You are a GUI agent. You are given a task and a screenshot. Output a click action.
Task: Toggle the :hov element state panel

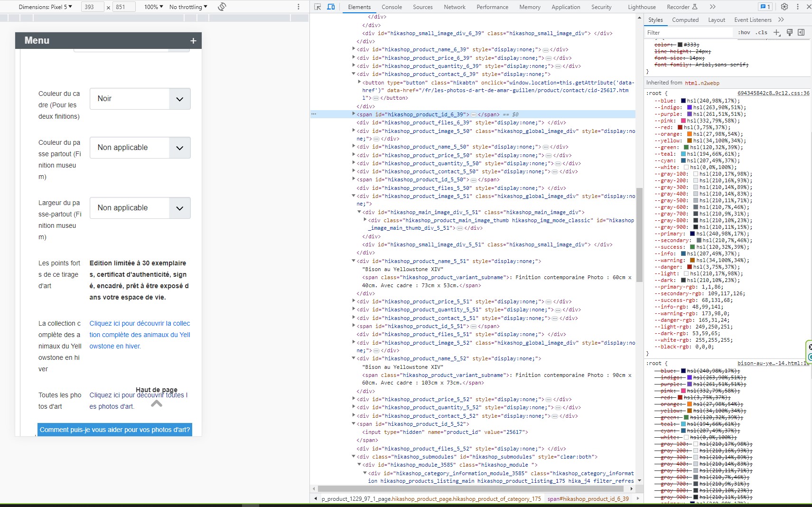point(744,32)
